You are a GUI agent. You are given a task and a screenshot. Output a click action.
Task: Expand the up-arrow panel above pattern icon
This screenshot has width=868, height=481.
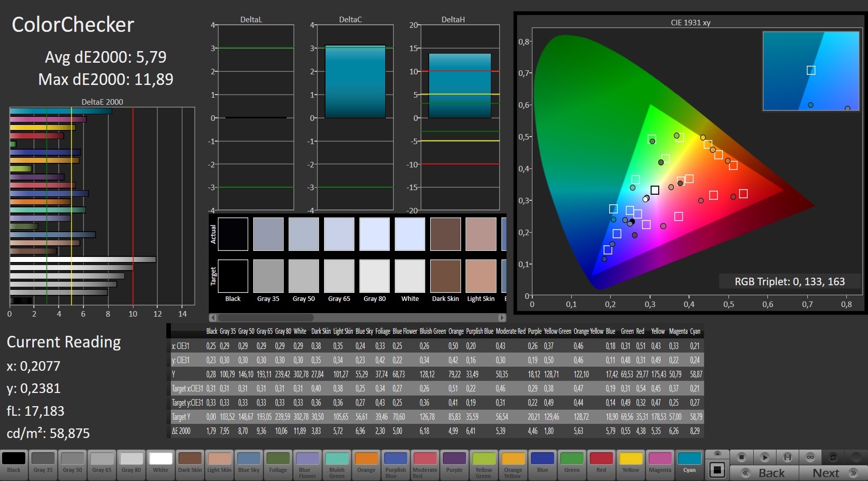coord(717,454)
